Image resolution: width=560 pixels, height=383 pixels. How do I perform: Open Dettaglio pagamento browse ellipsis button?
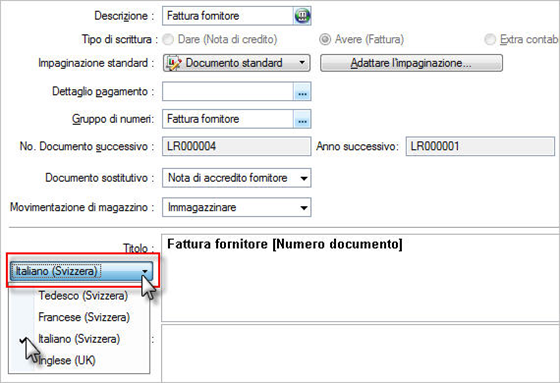pyautogui.click(x=302, y=92)
